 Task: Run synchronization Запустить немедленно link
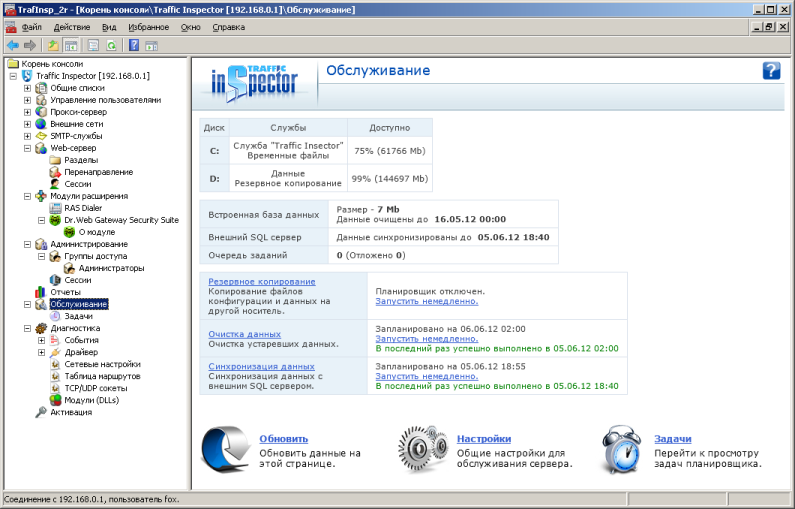pos(426,377)
